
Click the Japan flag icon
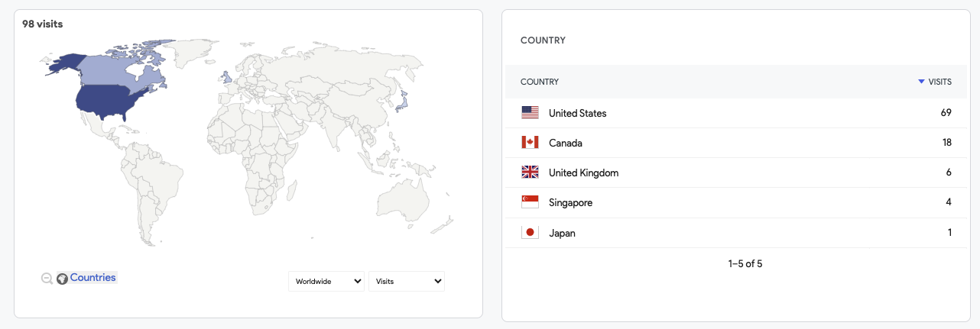coord(530,233)
